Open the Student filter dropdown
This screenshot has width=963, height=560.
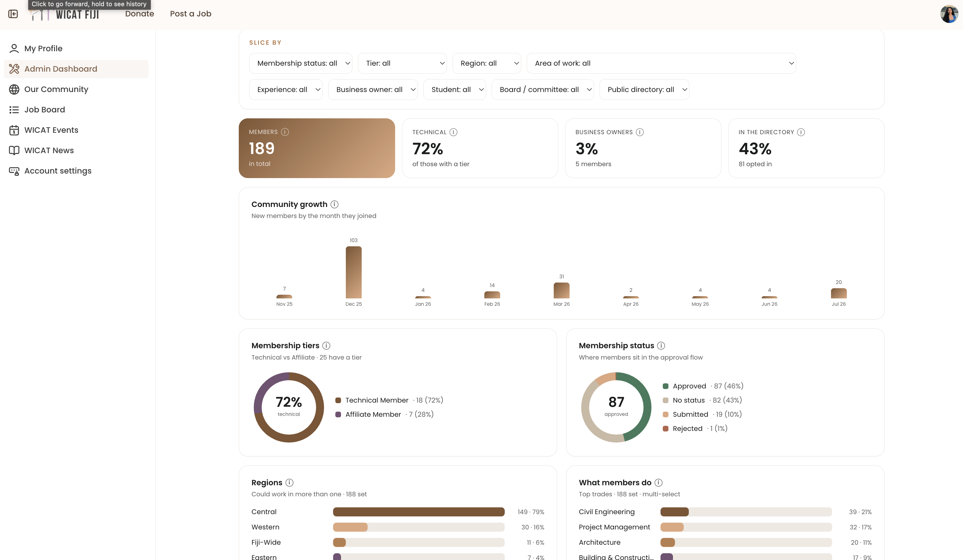coord(454,90)
